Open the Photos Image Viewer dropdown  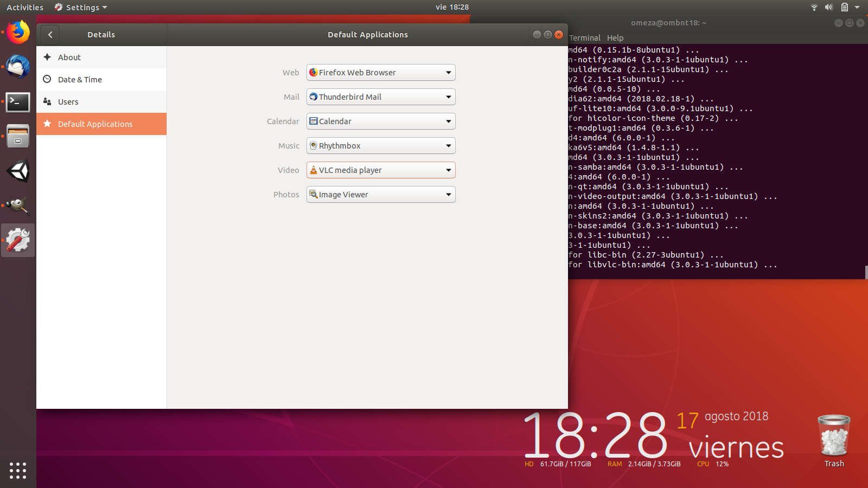tap(381, 195)
